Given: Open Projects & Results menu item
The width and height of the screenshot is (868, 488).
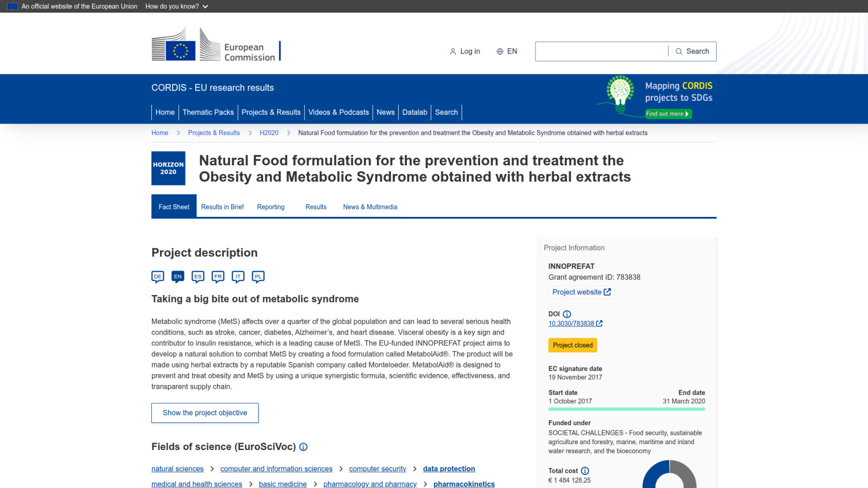Looking at the screenshot, I should (271, 112).
